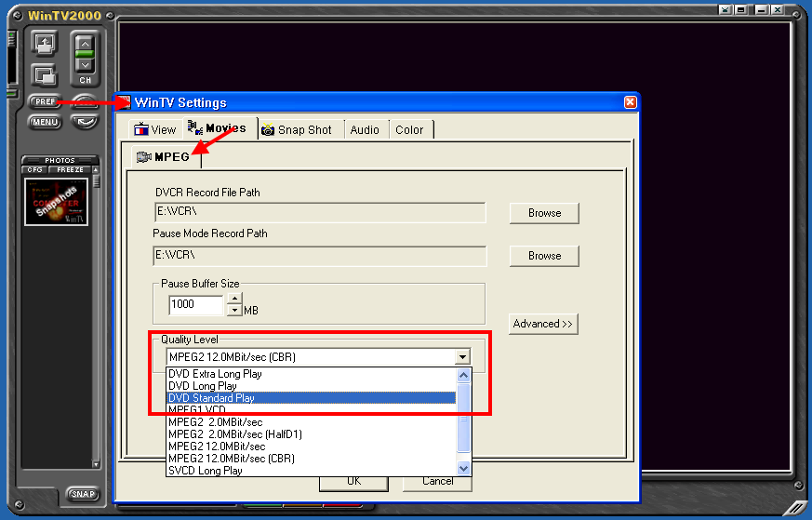This screenshot has height=520, width=812.
Task: Select DVD Standard Play quality option
Action: 312,398
